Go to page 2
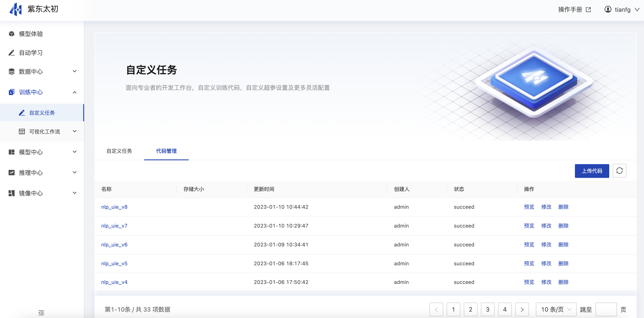Image resolution: width=644 pixels, height=318 pixels. tap(470, 309)
